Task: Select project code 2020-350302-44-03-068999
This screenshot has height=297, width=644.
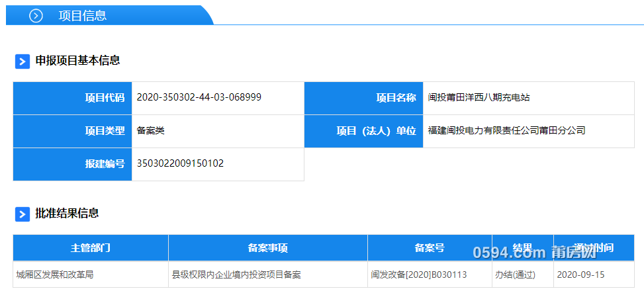Action: tap(199, 97)
